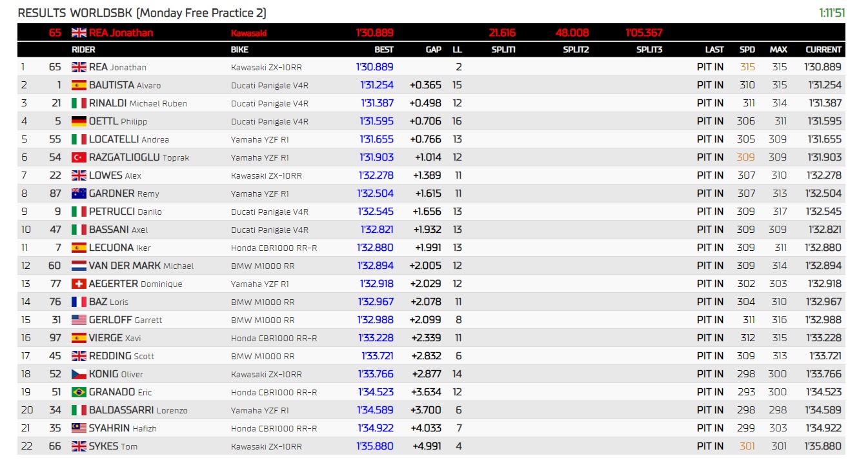The image size is (868, 465).
Task: Click the Malaysian flag beside SYAHRIN Hafizh
Action: (79, 428)
